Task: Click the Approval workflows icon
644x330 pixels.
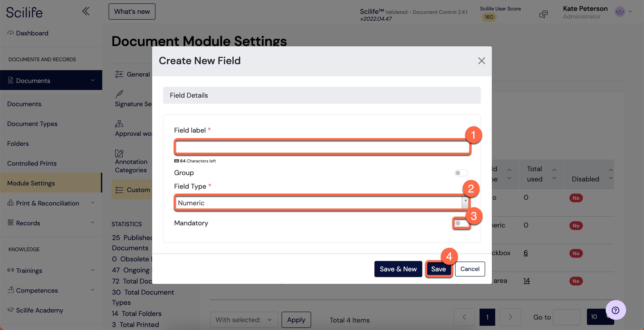Action: point(119,124)
